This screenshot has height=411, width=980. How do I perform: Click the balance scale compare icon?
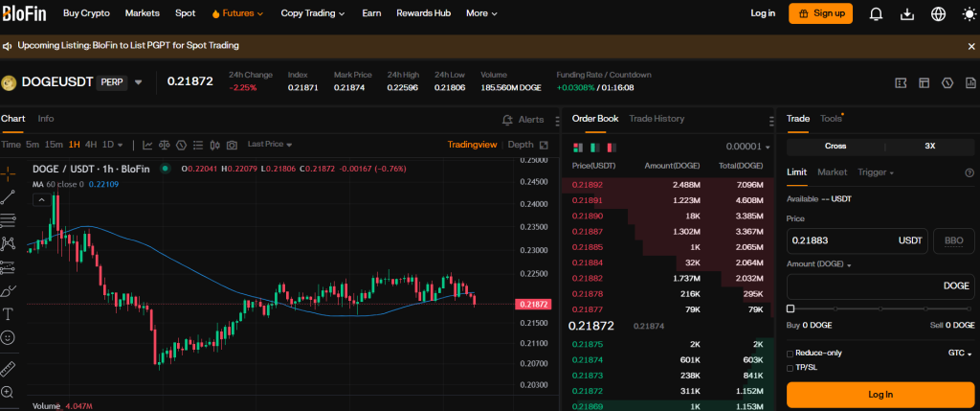click(x=165, y=145)
